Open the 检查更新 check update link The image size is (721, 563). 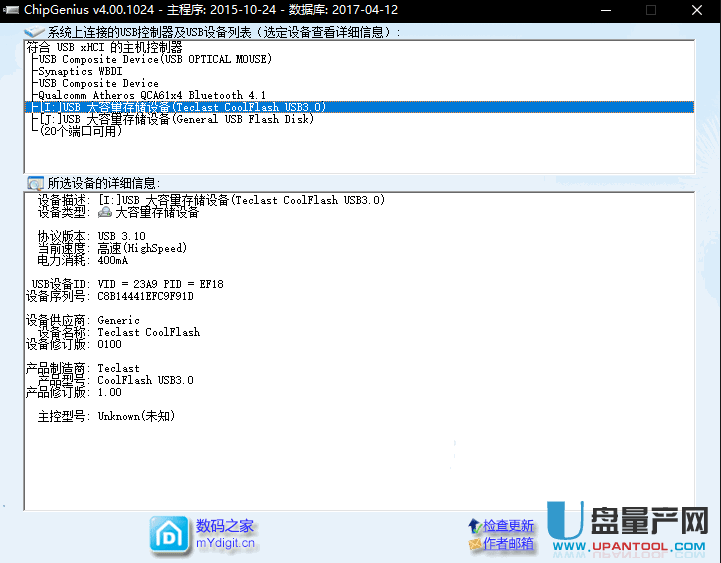point(509,526)
